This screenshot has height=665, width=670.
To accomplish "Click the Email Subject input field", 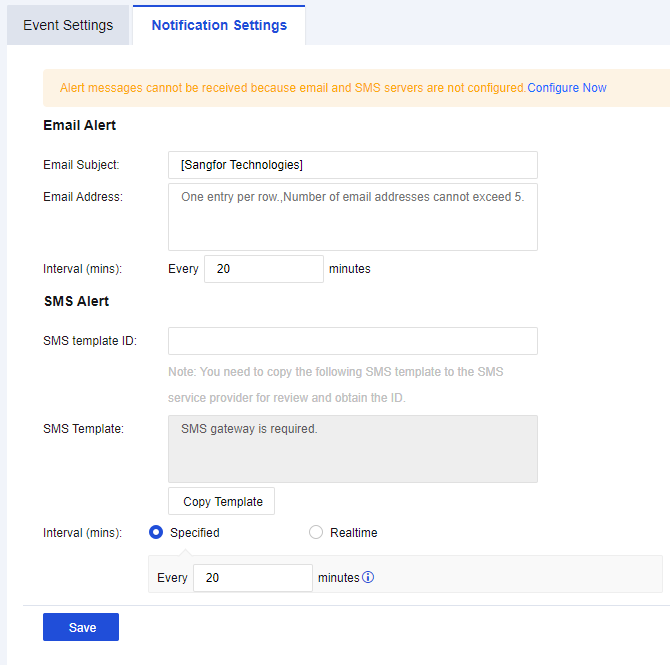I will (352, 165).
